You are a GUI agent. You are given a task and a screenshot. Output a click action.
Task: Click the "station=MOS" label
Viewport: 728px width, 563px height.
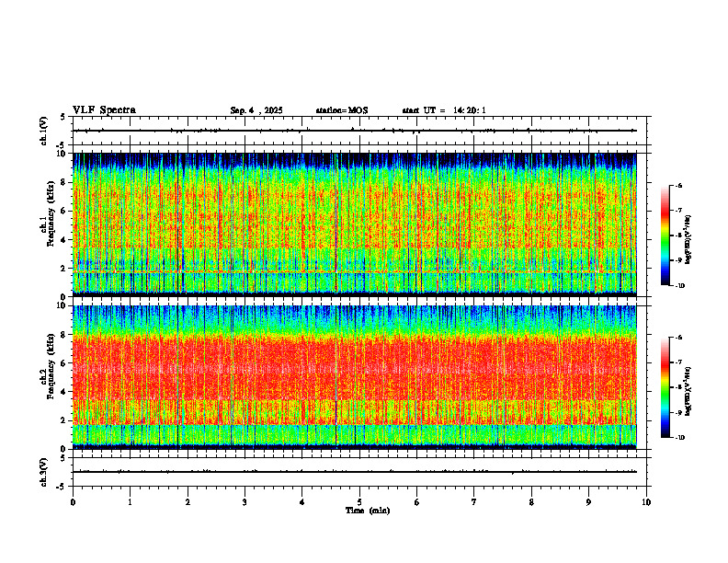click(342, 110)
